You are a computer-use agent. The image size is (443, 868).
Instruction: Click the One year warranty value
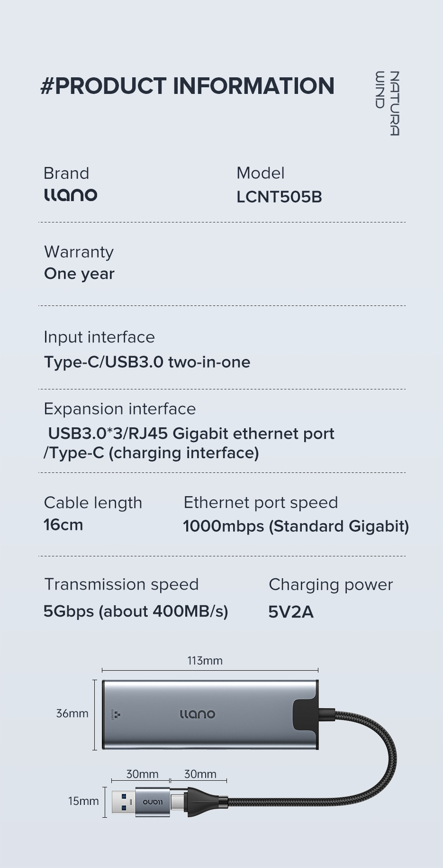coord(79,274)
